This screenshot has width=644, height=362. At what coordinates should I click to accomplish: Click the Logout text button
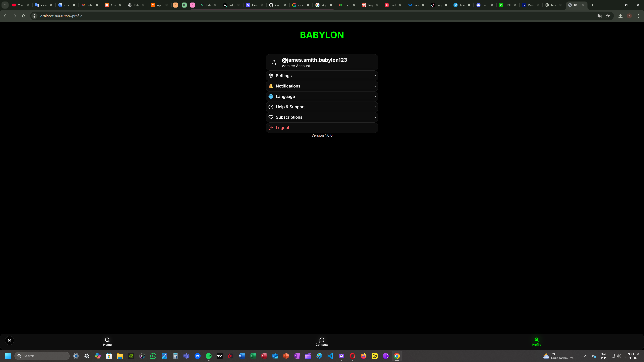point(282,128)
